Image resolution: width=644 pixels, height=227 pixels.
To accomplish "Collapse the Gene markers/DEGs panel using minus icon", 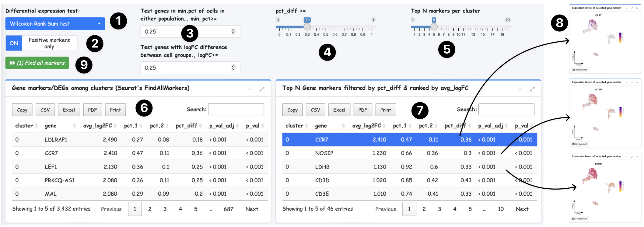I will [x=250, y=89].
